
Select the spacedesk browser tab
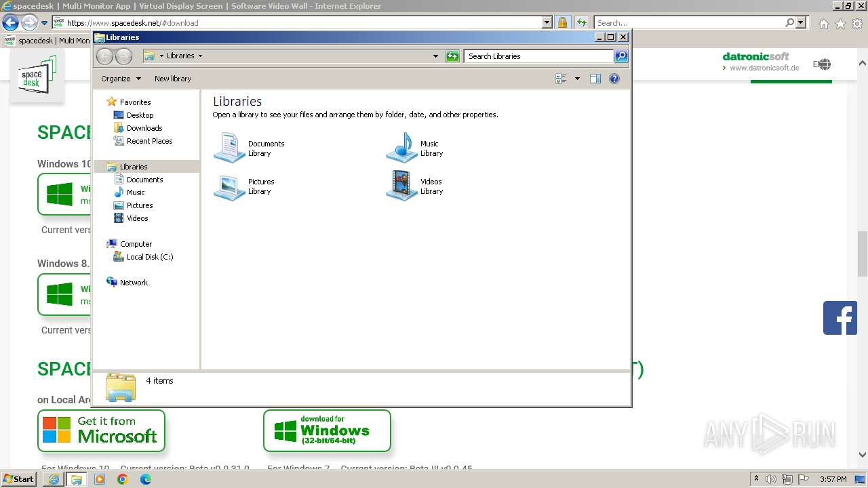[x=46, y=41]
